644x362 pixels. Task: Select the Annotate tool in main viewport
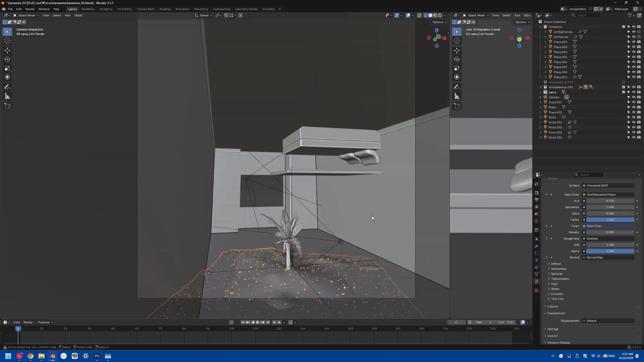(x=7, y=87)
